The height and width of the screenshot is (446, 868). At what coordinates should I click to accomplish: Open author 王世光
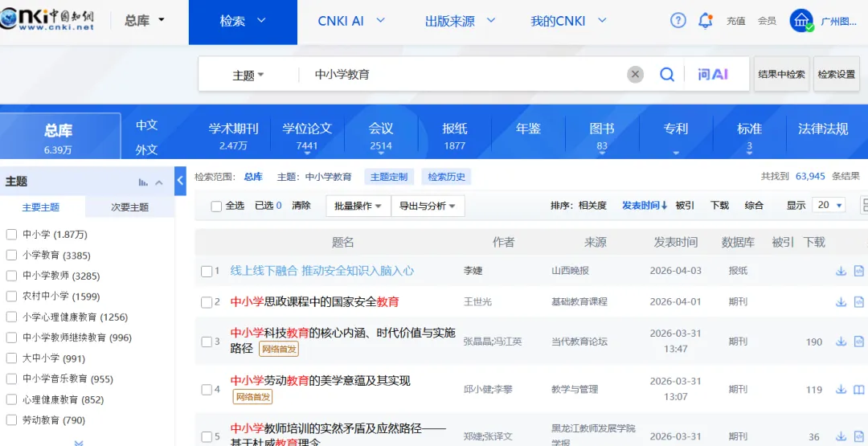[x=477, y=302]
